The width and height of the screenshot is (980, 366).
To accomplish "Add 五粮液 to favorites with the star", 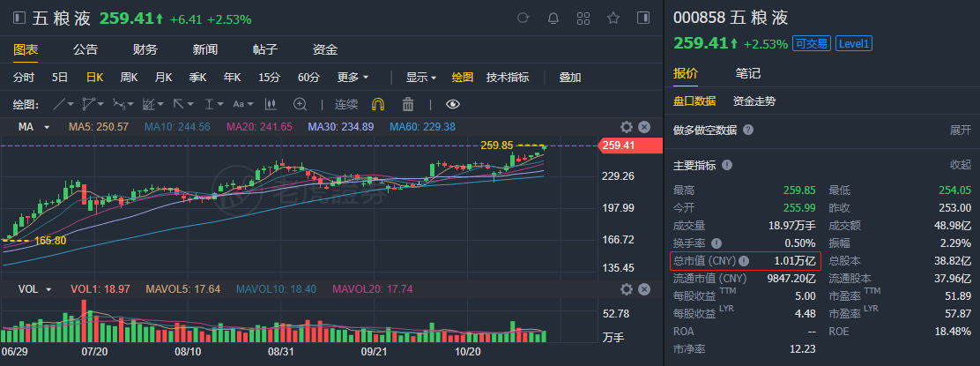I will pyautogui.click(x=613, y=19).
